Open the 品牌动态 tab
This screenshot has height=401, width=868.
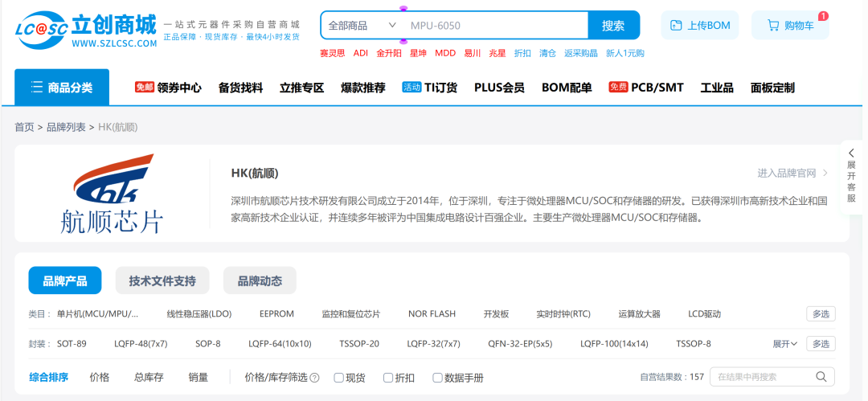point(260,280)
